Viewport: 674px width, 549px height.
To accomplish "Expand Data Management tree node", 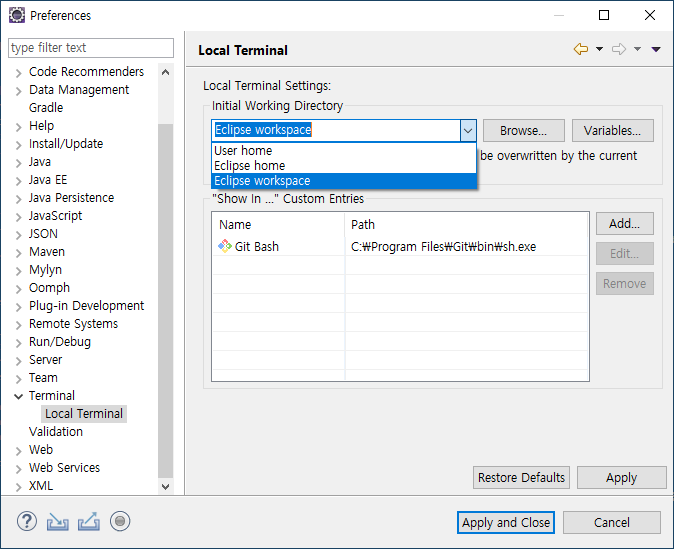I will point(18,91).
